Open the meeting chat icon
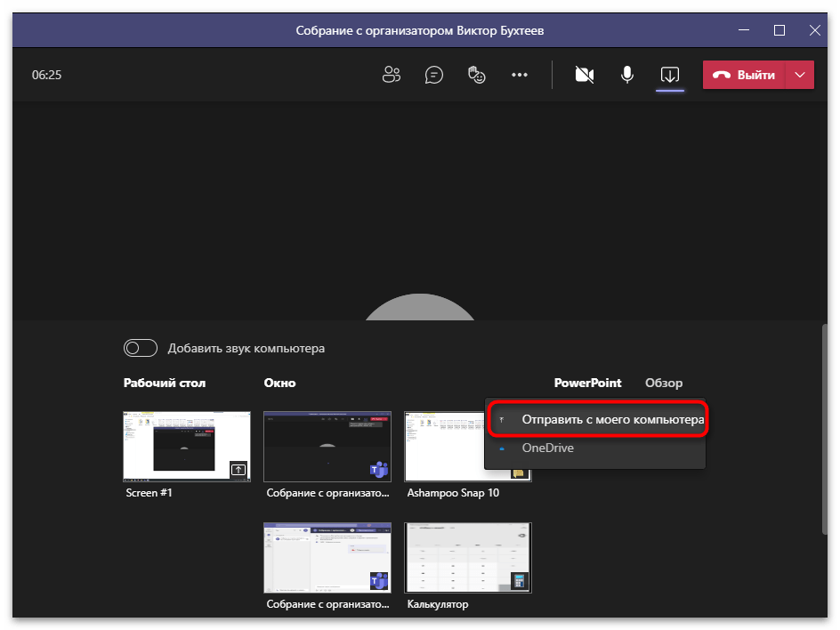Screen dimensions: 840x630 pyautogui.click(x=434, y=75)
